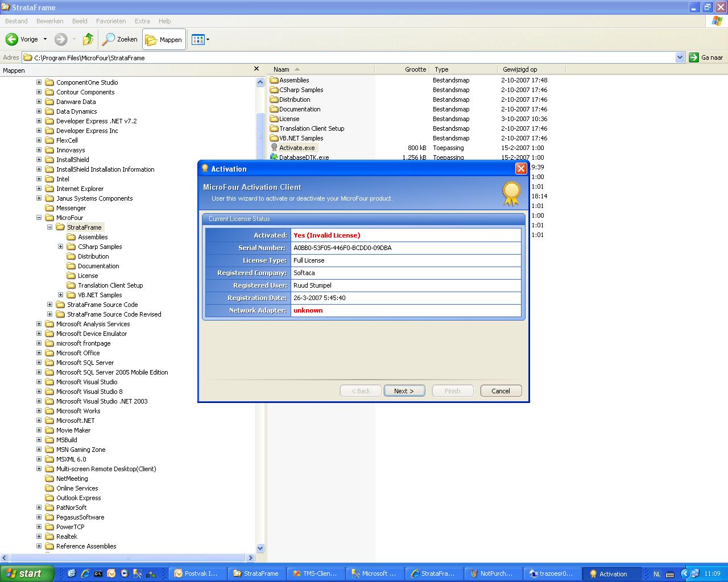Screen dimensions: 728x582
Task: Collapse the MicroFour tree node
Action: [x=39, y=218]
